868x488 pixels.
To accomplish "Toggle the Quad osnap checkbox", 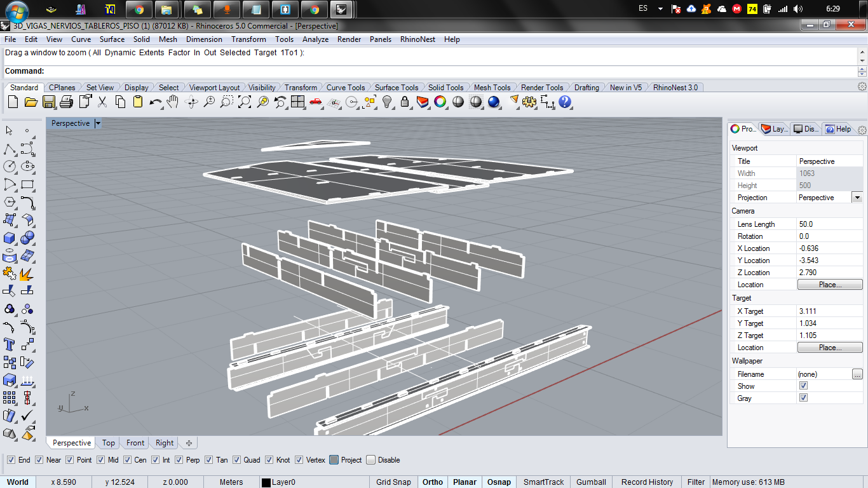I will [237, 460].
